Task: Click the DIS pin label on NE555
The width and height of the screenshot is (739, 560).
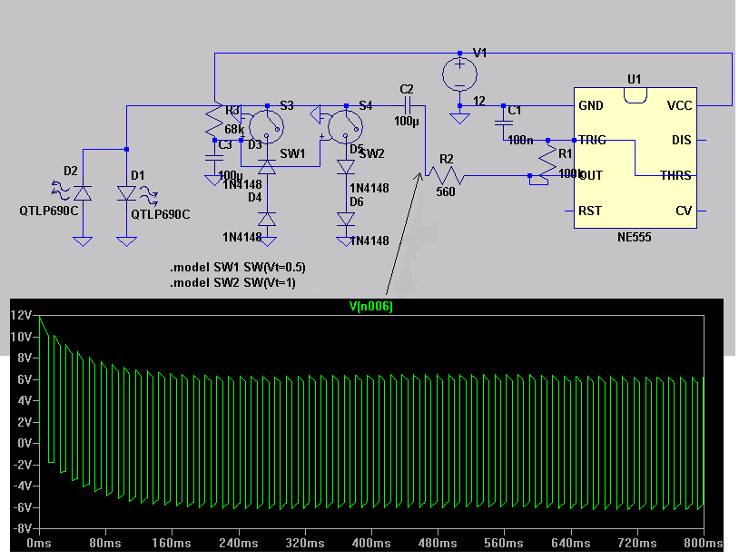Action: coord(682,140)
